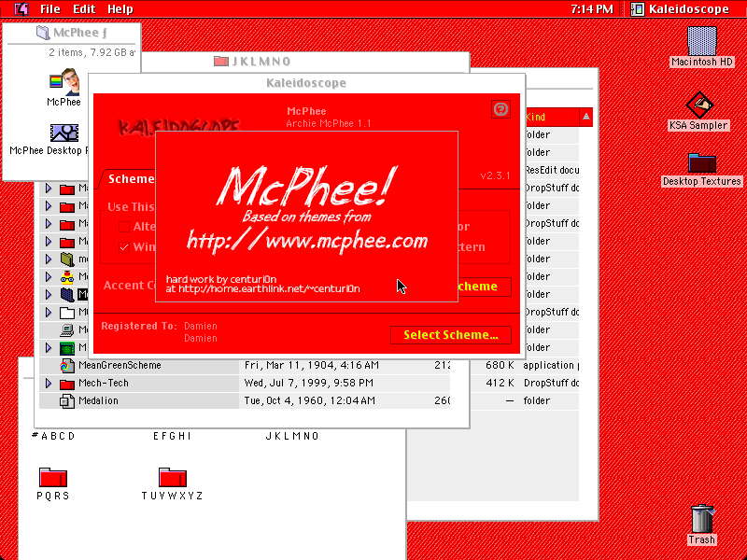Click the Mech-Tech red folder icon

(x=67, y=384)
